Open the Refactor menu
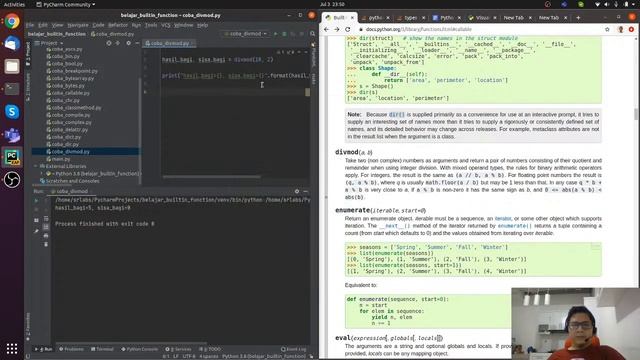This screenshot has height=360, width=640. click(118, 25)
